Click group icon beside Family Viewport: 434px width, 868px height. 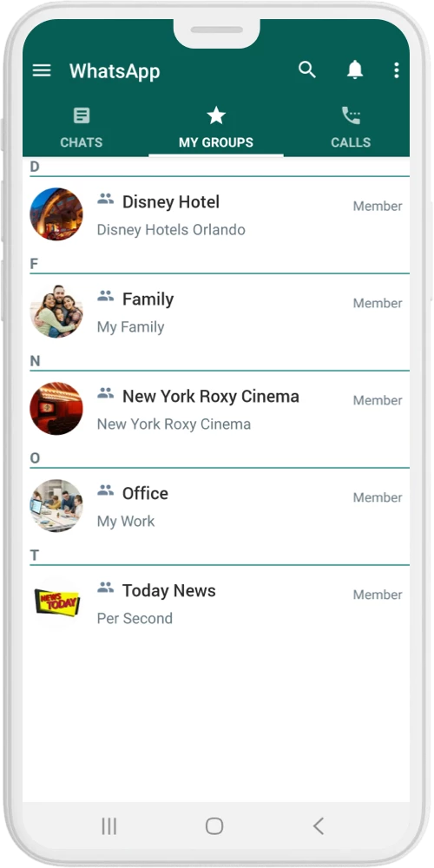pyautogui.click(x=105, y=296)
